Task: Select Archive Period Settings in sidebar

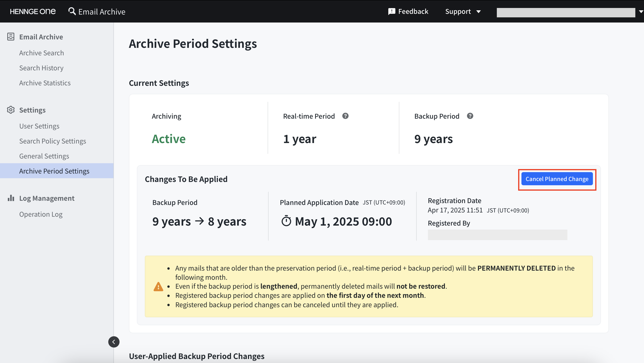Action: tap(57, 171)
